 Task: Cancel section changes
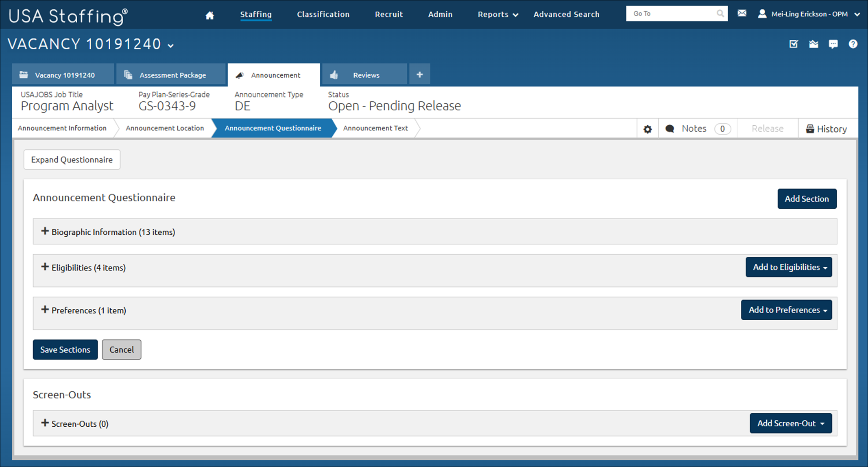[x=121, y=349]
